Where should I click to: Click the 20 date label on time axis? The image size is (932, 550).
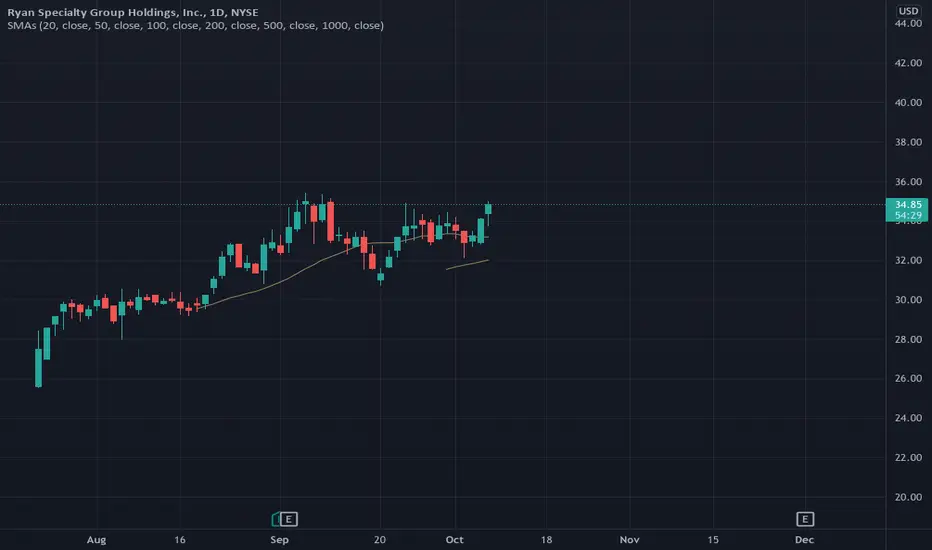[x=380, y=540]
